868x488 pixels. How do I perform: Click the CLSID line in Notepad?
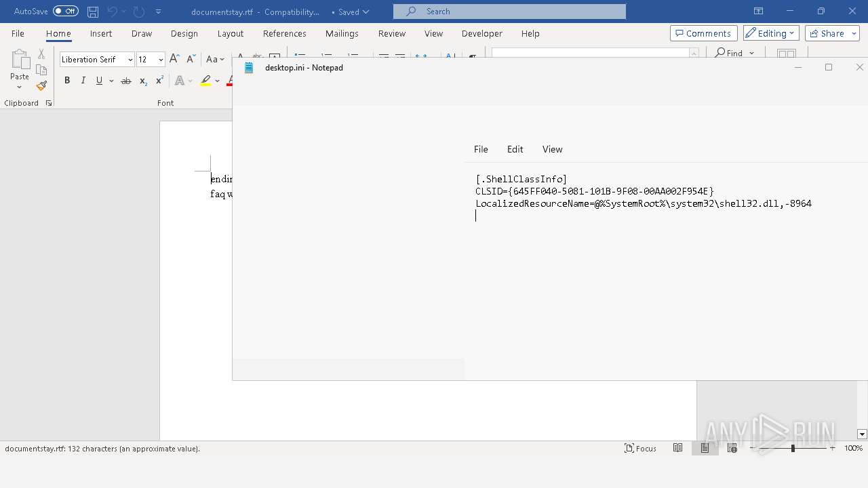pyautogui.click(x=595, y=191)
